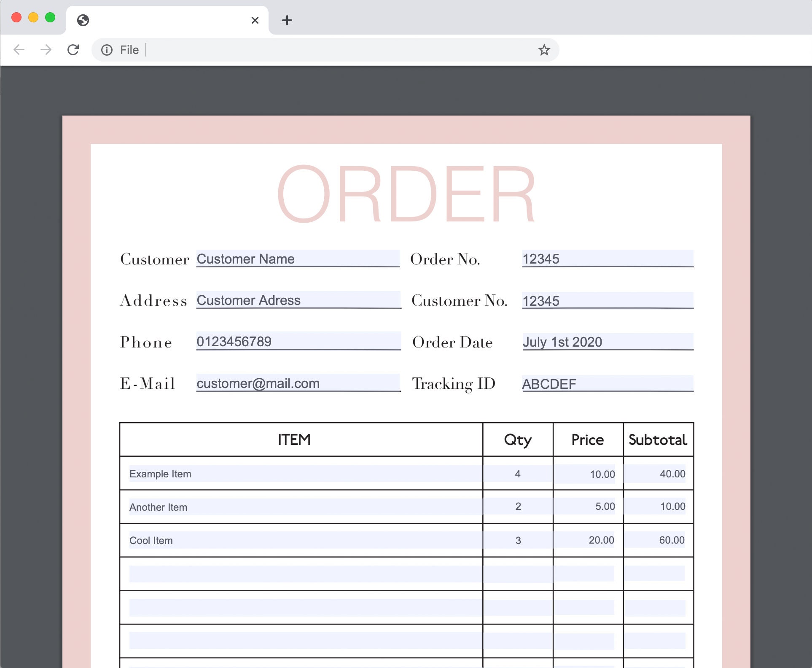Open site info via the circled-i icon
The width and height of the screenshot is (812, 668).
click(107, 50)
